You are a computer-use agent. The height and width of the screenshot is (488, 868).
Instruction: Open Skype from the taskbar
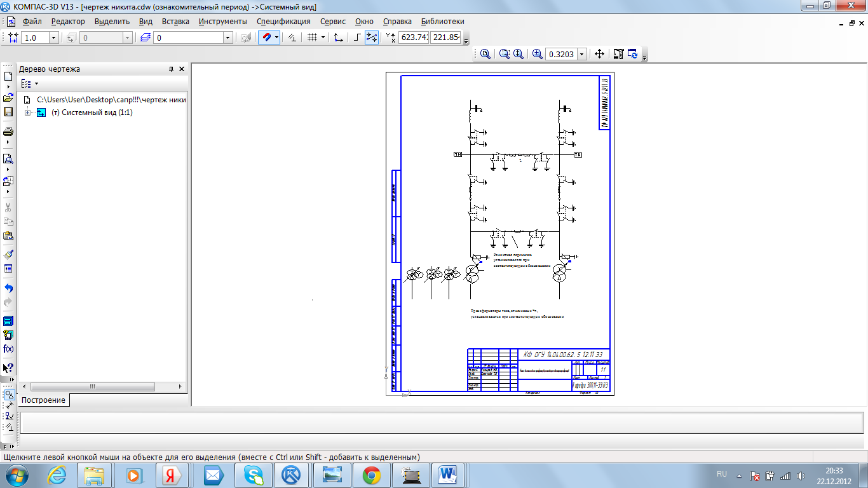(x=253, y=475)
